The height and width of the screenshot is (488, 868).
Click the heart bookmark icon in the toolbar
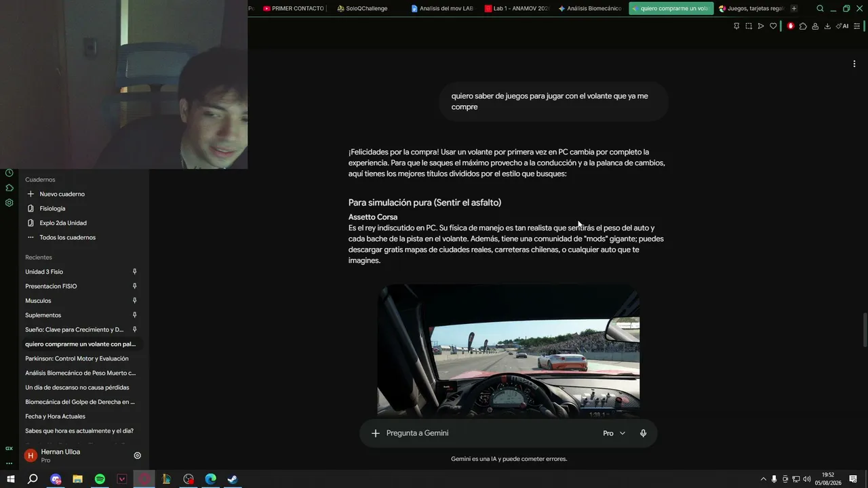(x=773, y=26)
